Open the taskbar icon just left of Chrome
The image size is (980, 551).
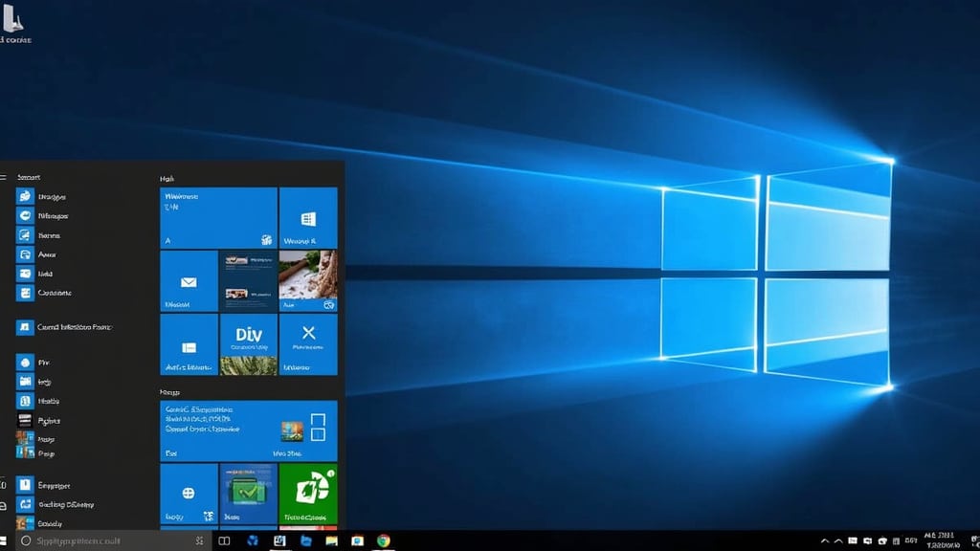tap(358, 541)
